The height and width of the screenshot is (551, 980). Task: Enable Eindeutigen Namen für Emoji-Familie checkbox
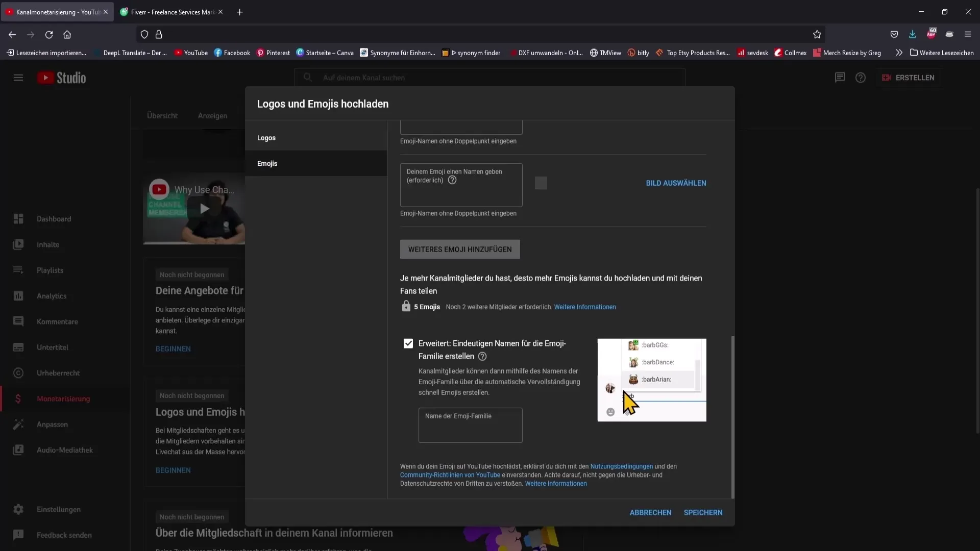pyautogui.click(x=408, y=344)
